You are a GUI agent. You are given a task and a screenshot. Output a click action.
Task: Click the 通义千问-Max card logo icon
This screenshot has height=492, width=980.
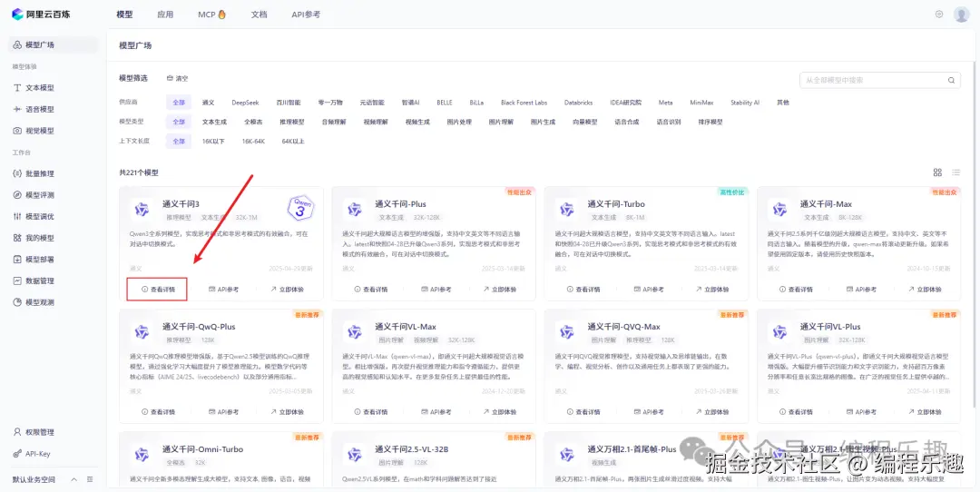[x=780, y=209]
